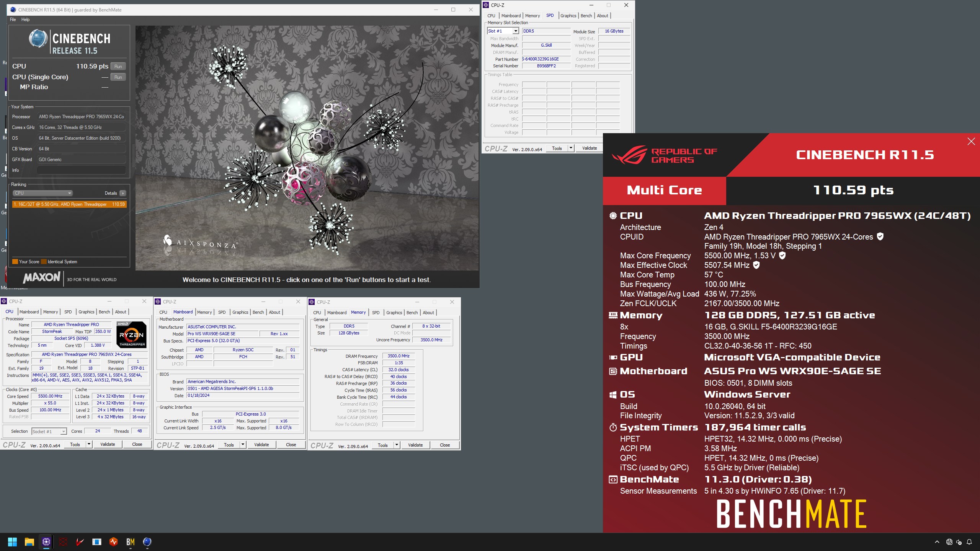Open BenchMate from the BM taskbar icon

[x=131, y=541]
